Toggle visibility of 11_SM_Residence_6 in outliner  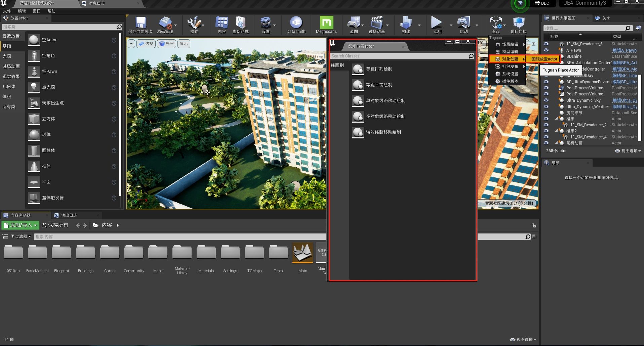coord(546,44)
